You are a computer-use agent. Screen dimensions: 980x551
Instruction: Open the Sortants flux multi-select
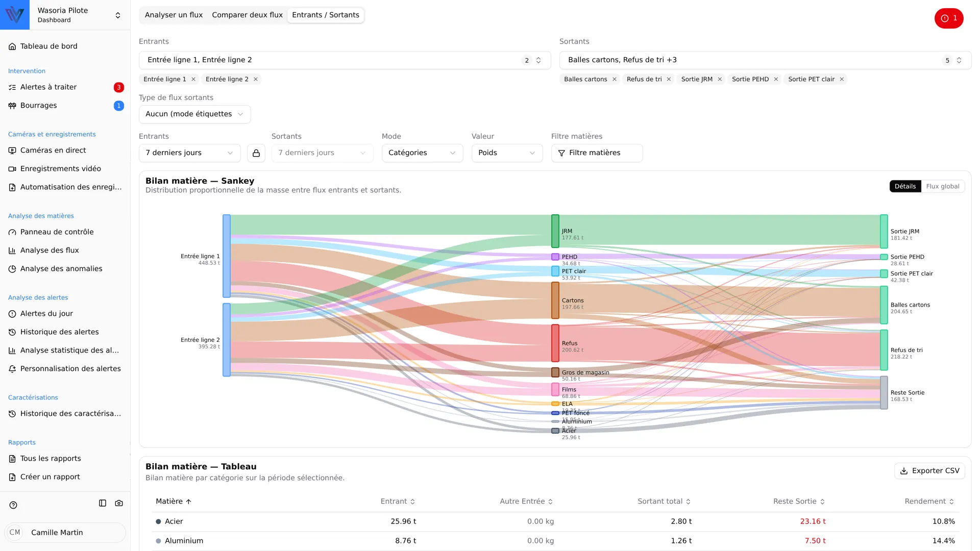pos(765,60)
